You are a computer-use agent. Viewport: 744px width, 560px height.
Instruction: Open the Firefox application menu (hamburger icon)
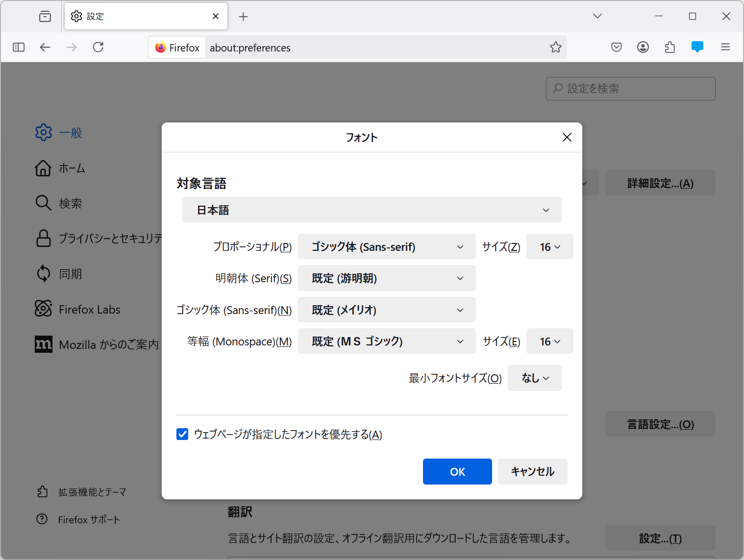tap(725, 47)
